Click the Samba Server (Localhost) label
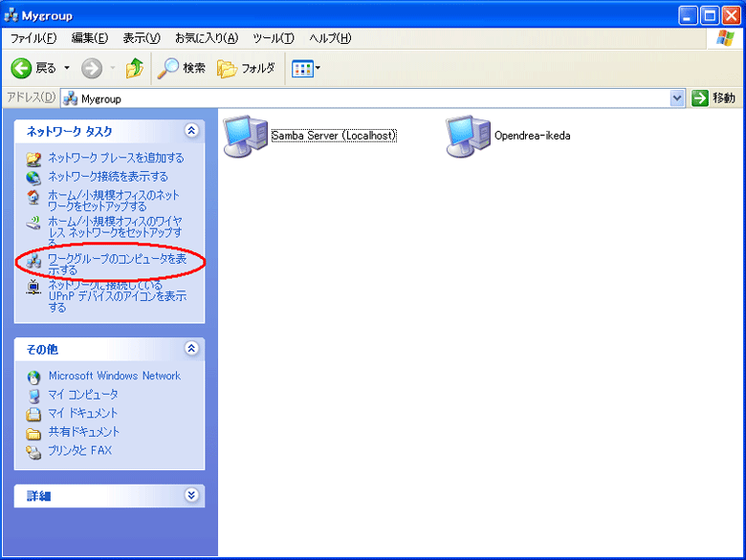The height and width of the screenshot is (560, 746). [334, 136]
